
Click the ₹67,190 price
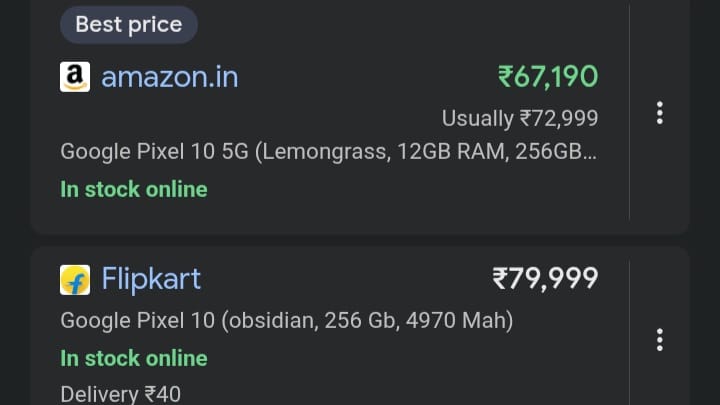coord(548,76)
